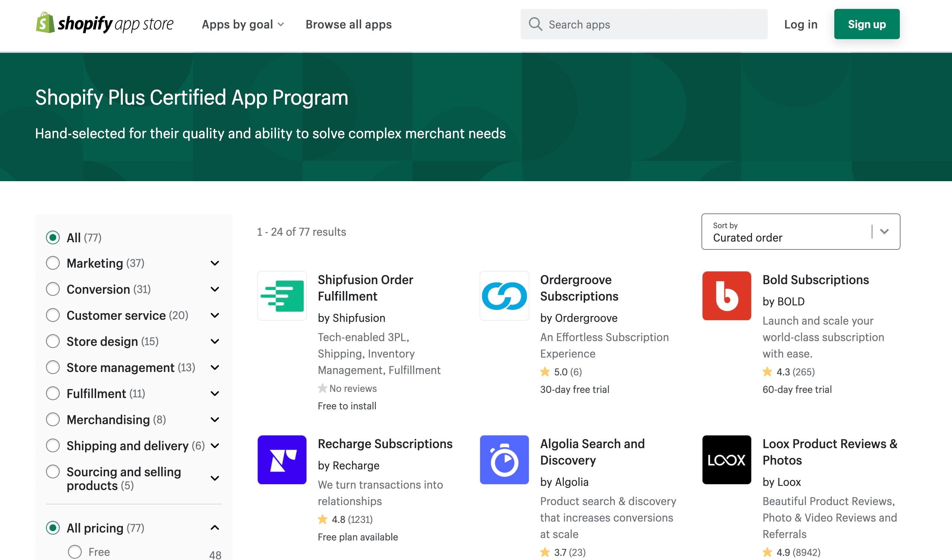Select the Fulfillment category radio button

pos(53,394)
